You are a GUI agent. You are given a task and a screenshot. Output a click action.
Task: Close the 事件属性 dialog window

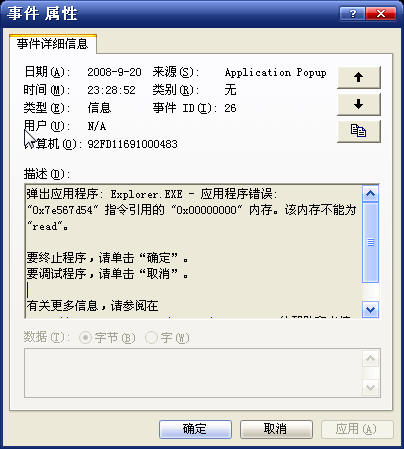381,14
